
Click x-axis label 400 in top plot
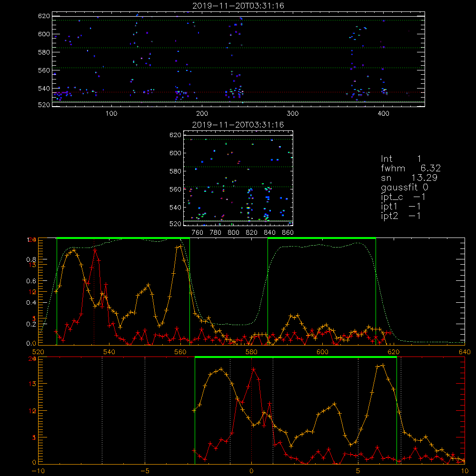tap(383, 114)
